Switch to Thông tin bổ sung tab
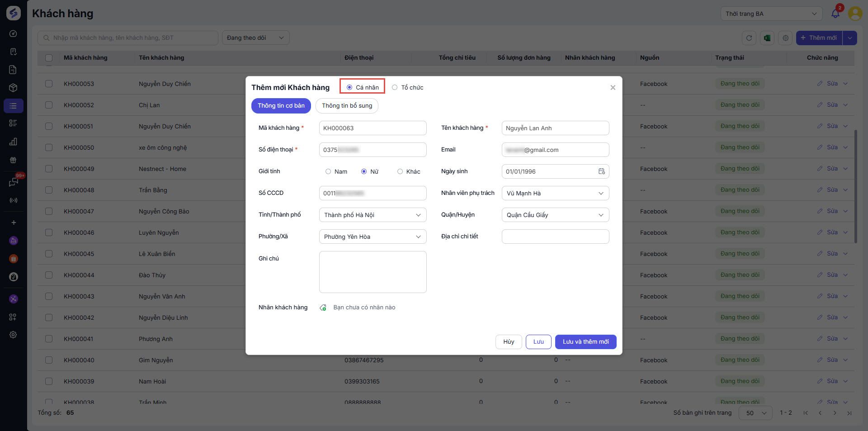 tap(347, 106)
